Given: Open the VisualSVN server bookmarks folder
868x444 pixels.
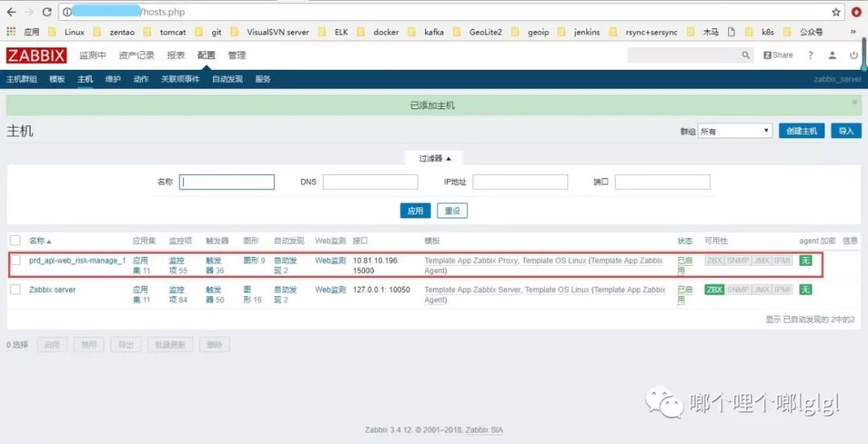Looking at the screenshot, I should [x=270, y=32].
